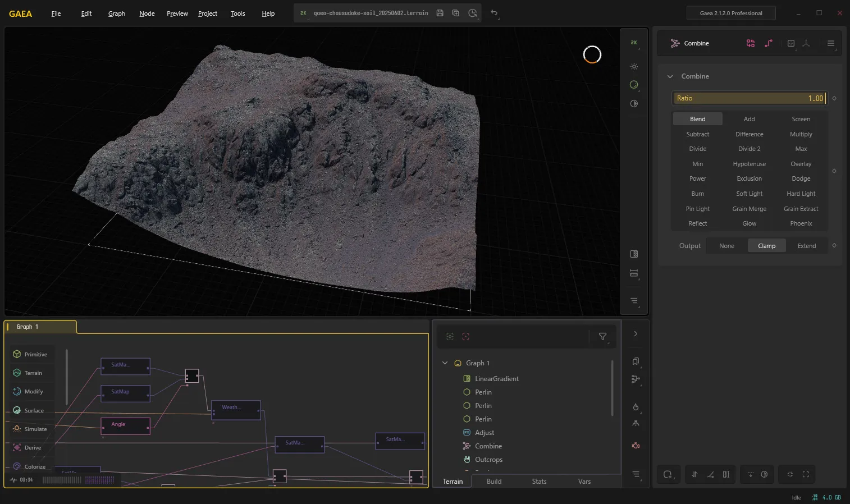
Task: Click the 2K resolution viewport icon
Action: 634,43
